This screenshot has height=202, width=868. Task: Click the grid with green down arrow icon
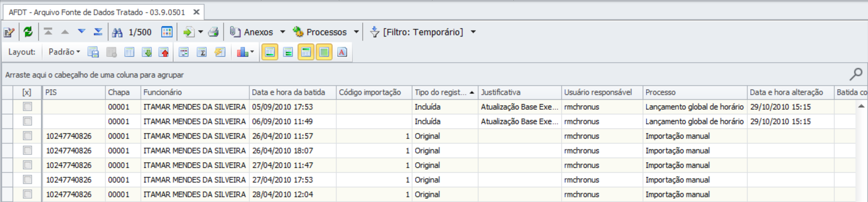coord(147,52)
